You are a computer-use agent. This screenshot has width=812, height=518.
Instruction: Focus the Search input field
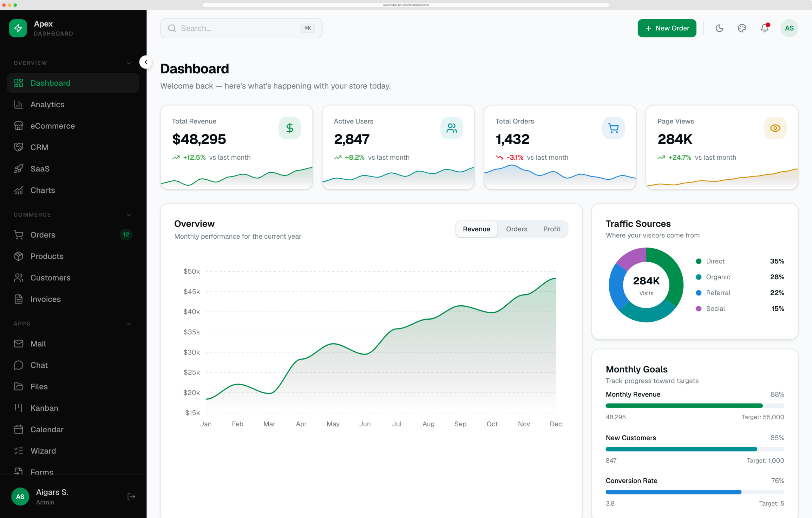click(241, 28)
